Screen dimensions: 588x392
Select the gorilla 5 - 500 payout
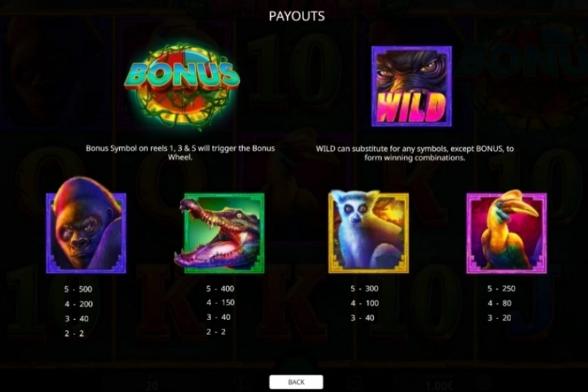click(78, 289)
